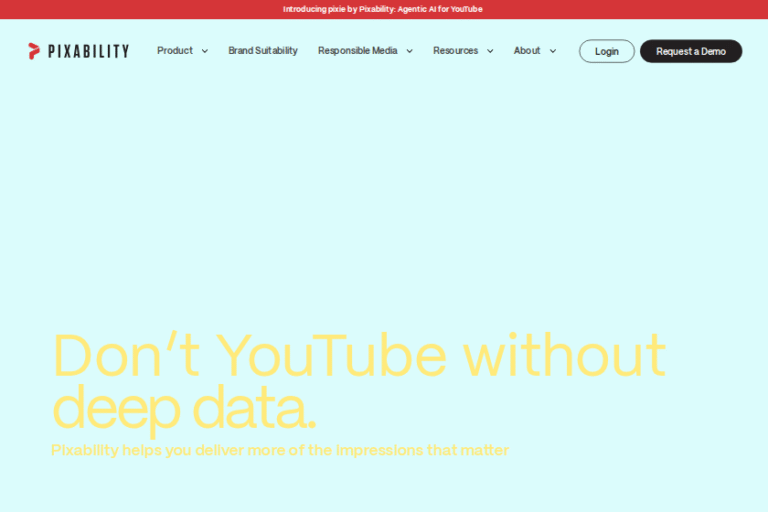This screenshot has height=512, width=768.
Task: Expand the Responsible Media chevron arrow
Action: 409,51
